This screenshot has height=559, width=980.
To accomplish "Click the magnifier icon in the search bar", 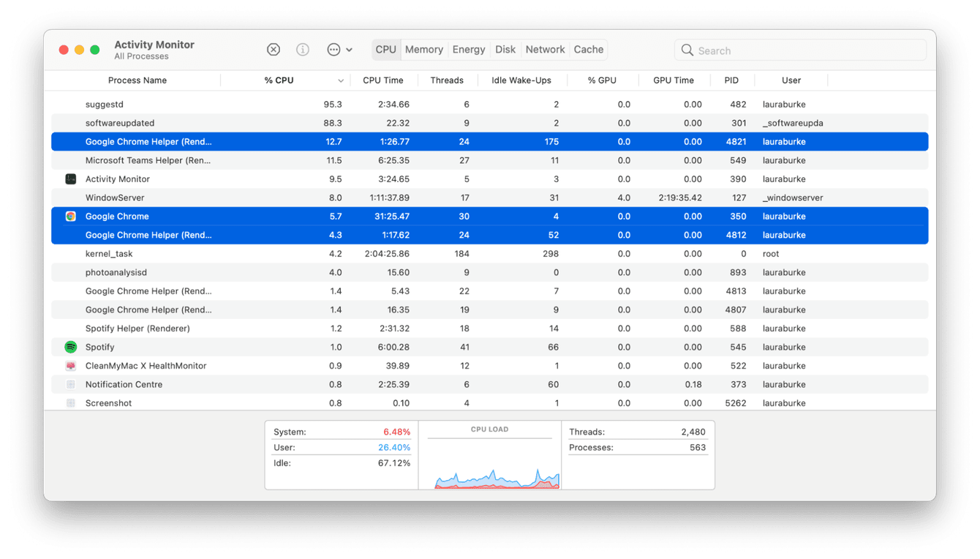I will (687, 50).
